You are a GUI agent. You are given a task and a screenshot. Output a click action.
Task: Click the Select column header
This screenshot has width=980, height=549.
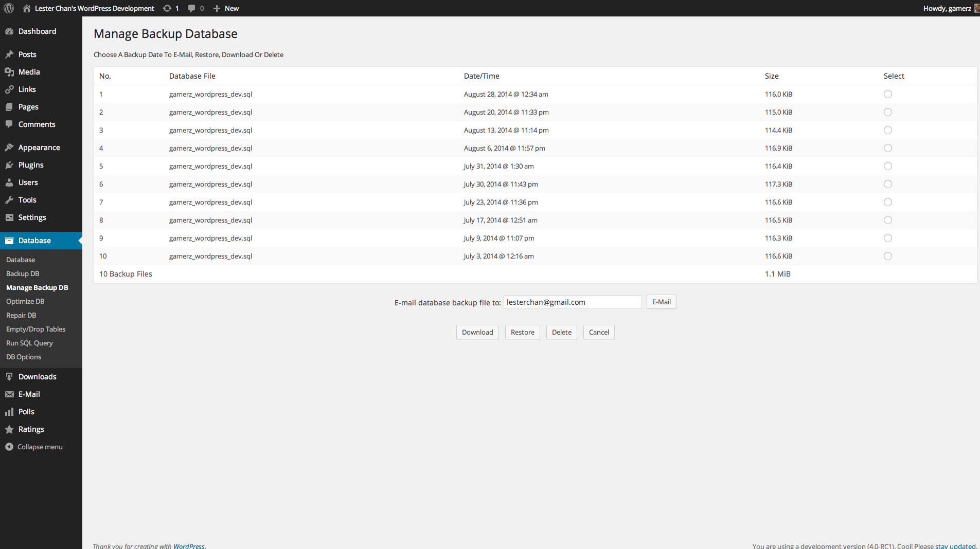point(894,76)
